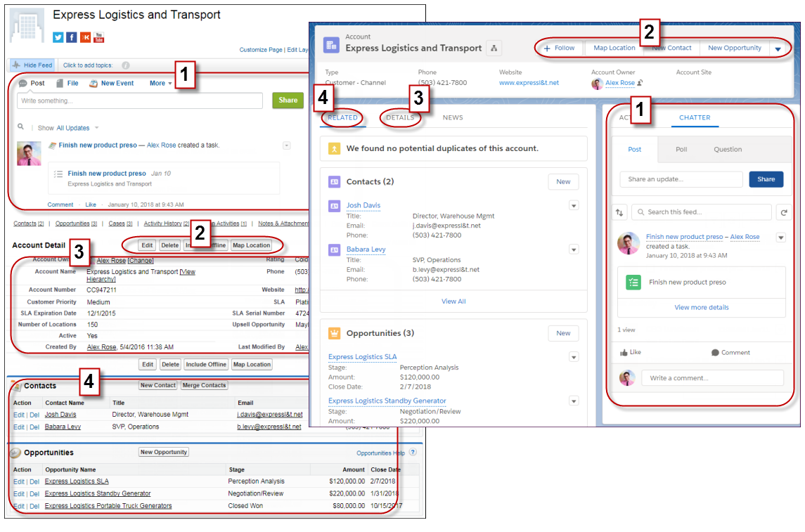Click the Write something field in Classic
805x532 pixels.
pyautogui.click(x=140, y=100)
